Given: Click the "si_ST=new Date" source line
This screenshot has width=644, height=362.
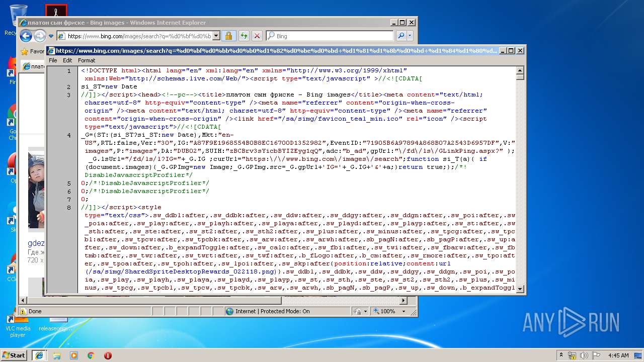Looking at the screenshot, I should click(x=109, y=86).
